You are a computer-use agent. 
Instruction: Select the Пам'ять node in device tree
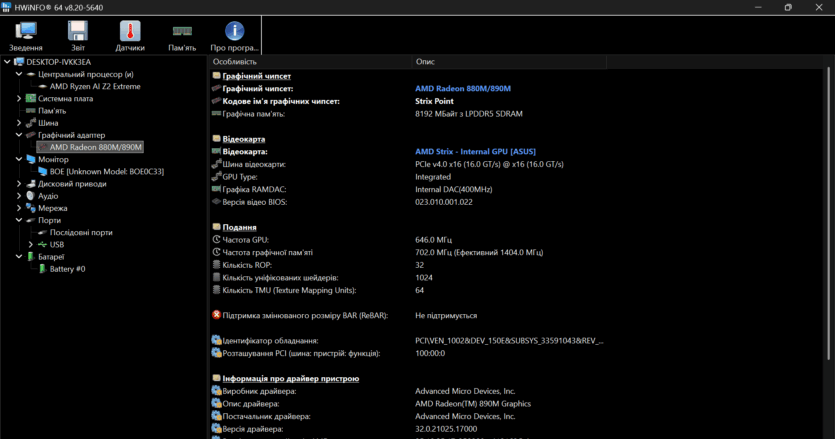[x=52, y=111]
